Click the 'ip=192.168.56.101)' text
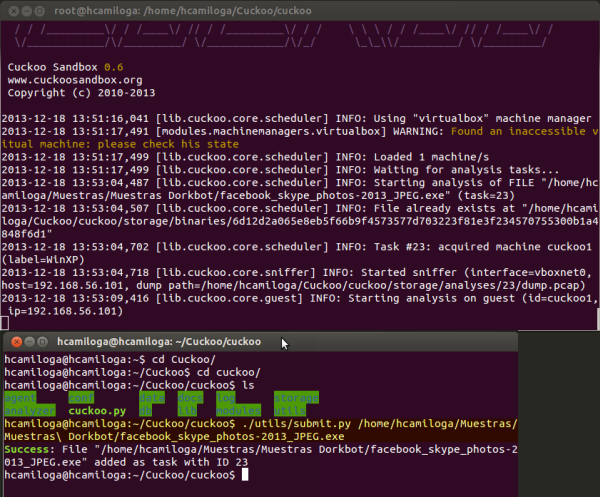 [65, 311]
